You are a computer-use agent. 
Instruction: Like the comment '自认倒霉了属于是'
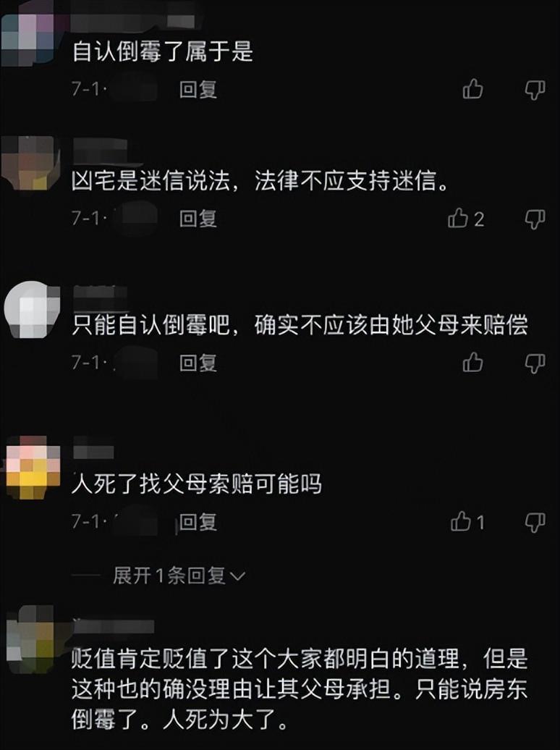point(473,89)
